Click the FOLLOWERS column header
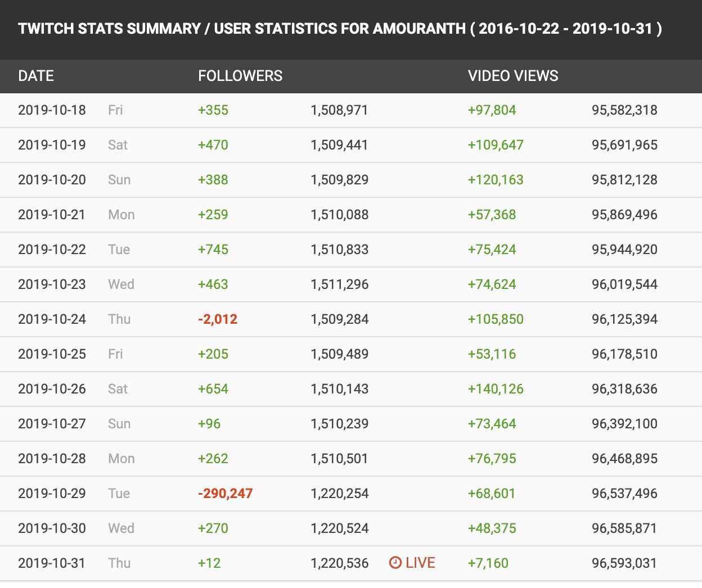Image resolution: width=702 pixels, height=588 pixels. 240,76
